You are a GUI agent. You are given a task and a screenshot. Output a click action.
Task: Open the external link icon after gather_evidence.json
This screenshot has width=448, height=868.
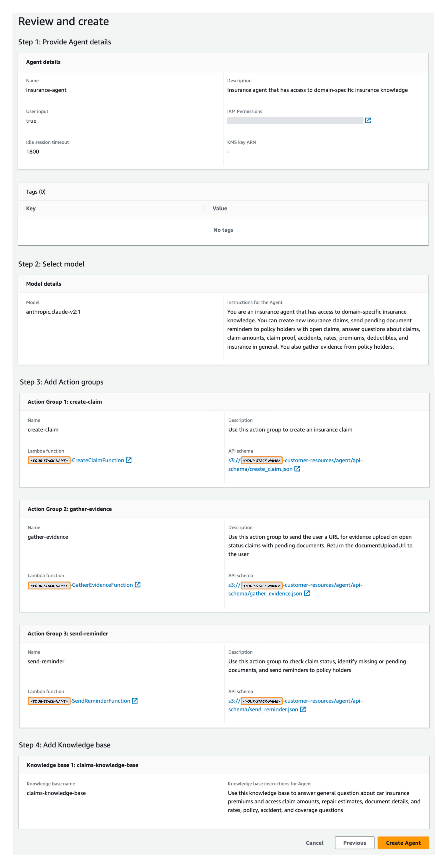point(307,593)
